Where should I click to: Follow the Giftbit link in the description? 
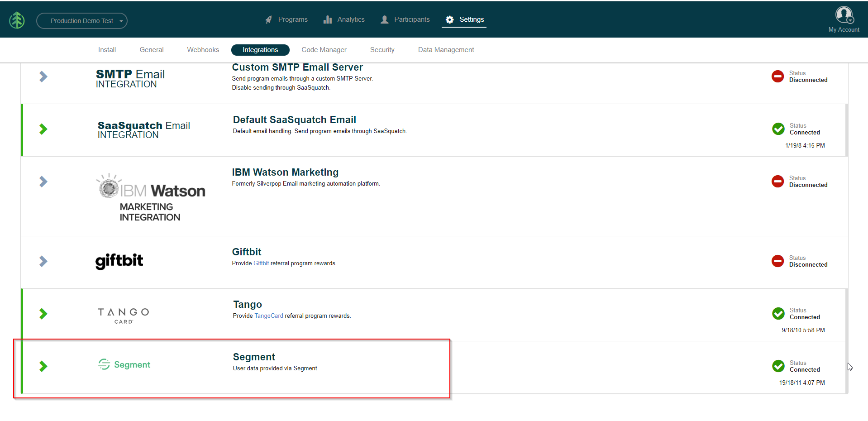pos(261,263)
